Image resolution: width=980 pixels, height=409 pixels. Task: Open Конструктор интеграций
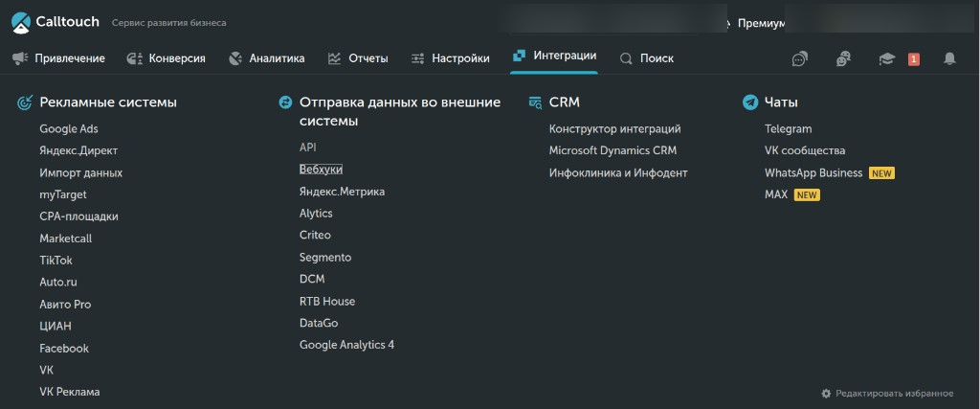point(615,128)
